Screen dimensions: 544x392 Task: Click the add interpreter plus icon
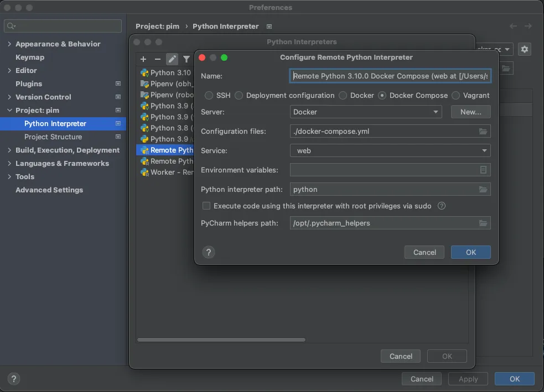(143, 59)
